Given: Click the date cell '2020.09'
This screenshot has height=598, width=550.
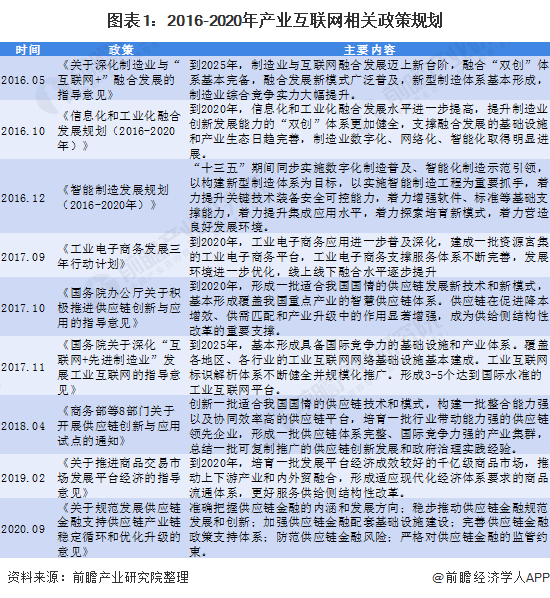Looking at the screenshot, I should [23, 529].
